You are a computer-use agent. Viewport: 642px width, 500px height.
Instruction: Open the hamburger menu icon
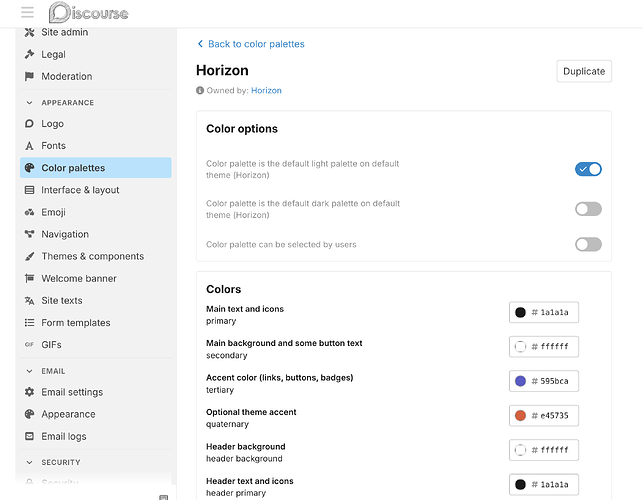27,12
